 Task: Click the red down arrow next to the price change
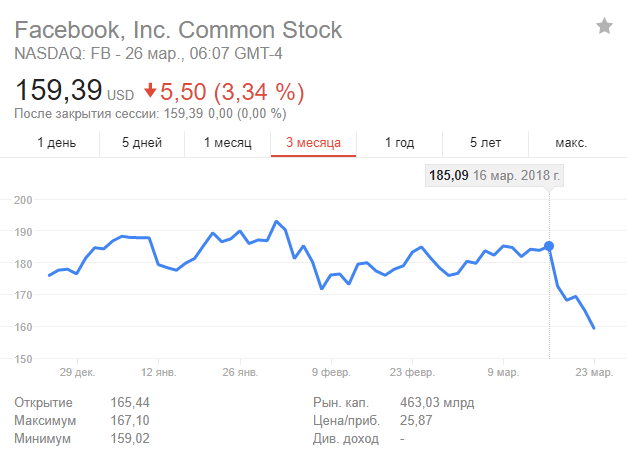(150, 92)
